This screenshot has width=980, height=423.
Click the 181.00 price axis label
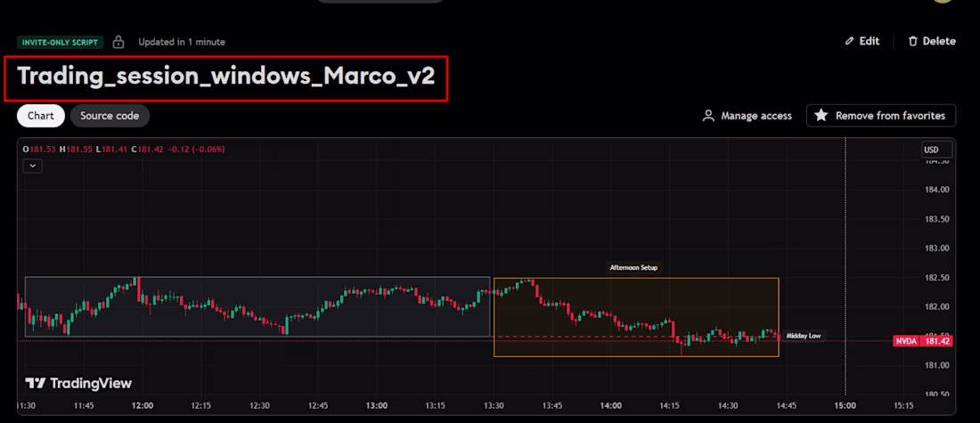pos(937,365)
